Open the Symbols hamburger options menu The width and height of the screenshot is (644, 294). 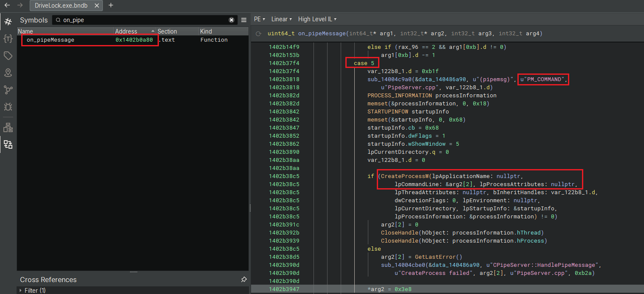[244, 20]
